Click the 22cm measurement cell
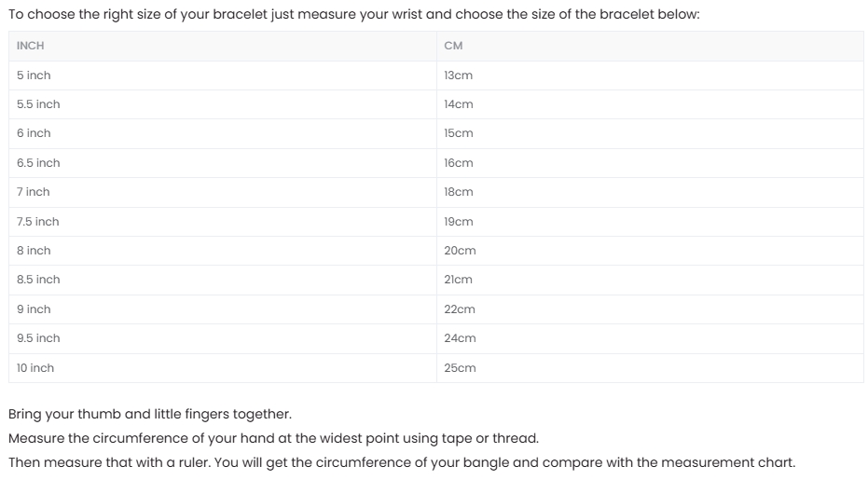This screenshot has height=480, width=868. pyautogui.click(x=650, y=309)
